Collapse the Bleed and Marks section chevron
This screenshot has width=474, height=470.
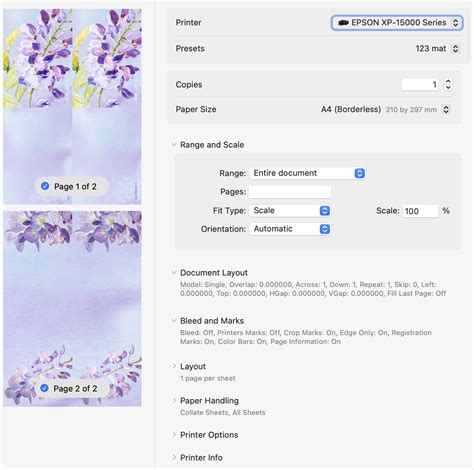(174, 321)
